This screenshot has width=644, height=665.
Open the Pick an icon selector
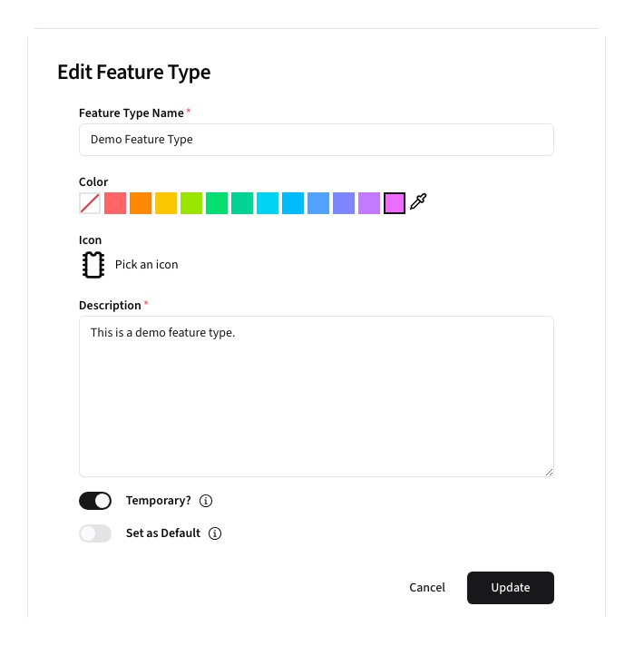tap(147, 265)
